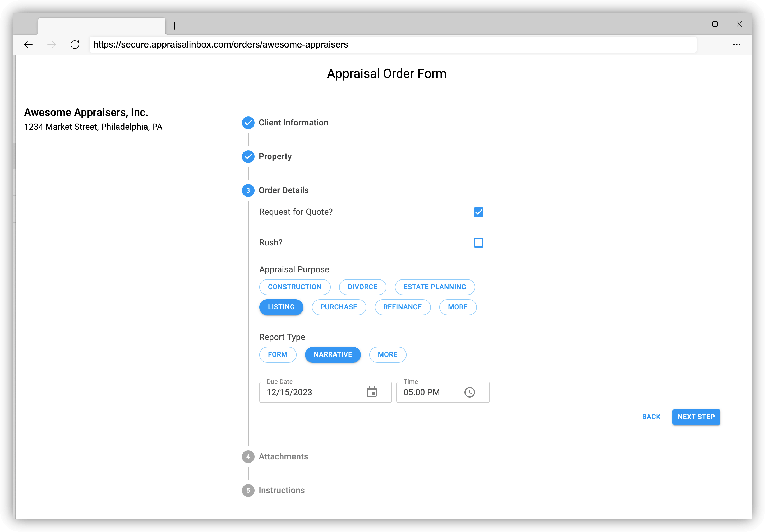765x532 pixels.
Task: Click the browser back arrow
Action: (28, 44)
